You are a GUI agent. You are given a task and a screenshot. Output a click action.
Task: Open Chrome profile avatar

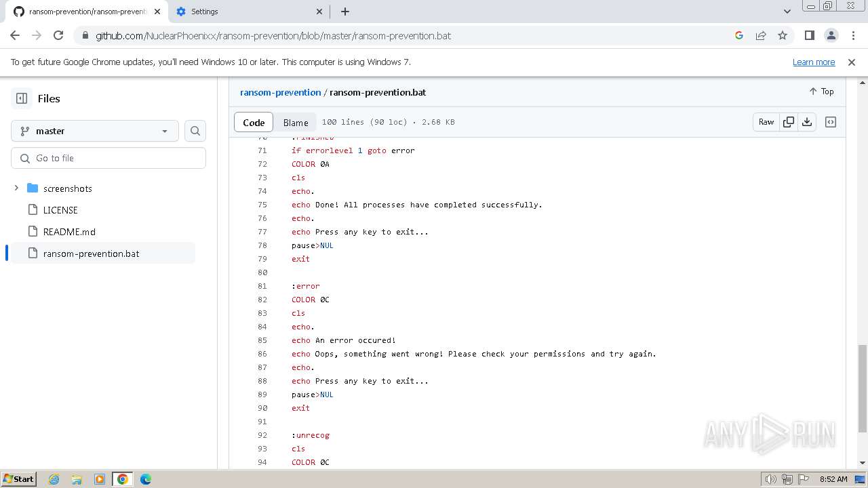[x=831, y=35]
